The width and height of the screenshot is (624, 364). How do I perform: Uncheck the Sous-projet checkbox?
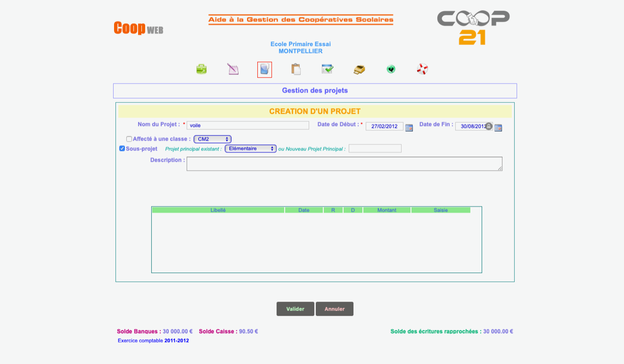tap(122, 149)
